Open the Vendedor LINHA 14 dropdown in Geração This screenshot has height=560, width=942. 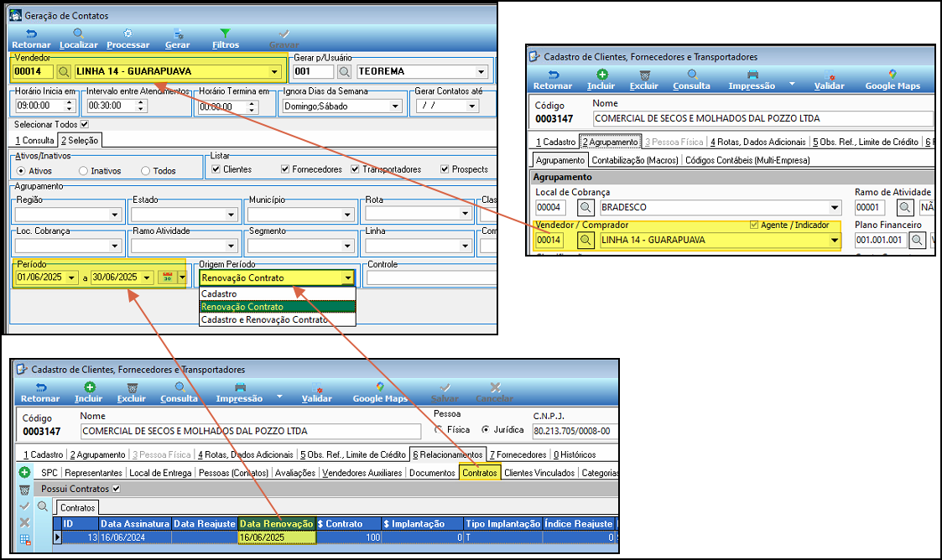(x=274, y=71)
